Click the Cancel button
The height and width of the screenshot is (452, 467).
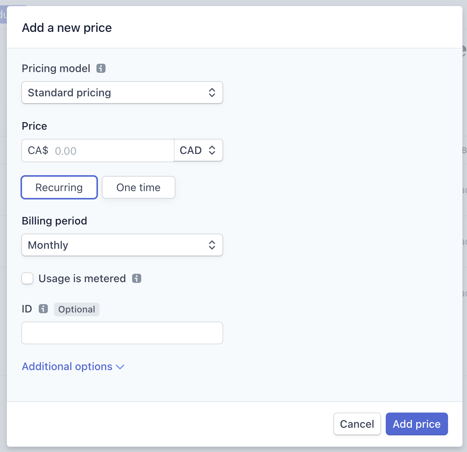click(357, 424)
